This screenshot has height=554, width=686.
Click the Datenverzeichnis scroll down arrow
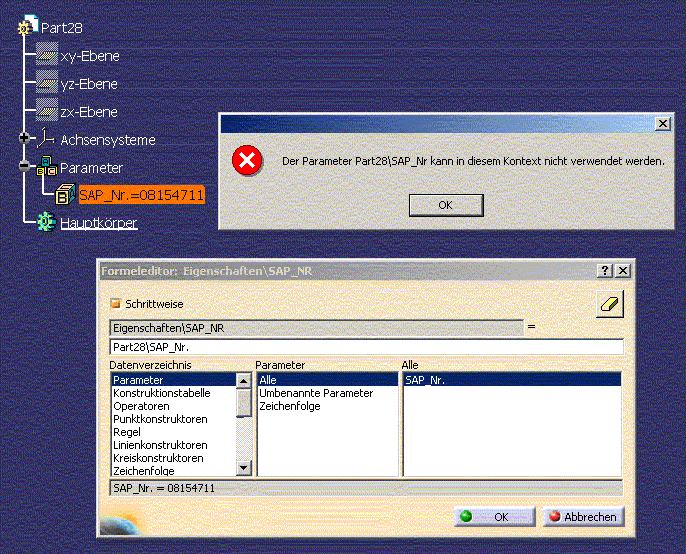[244, 468]
